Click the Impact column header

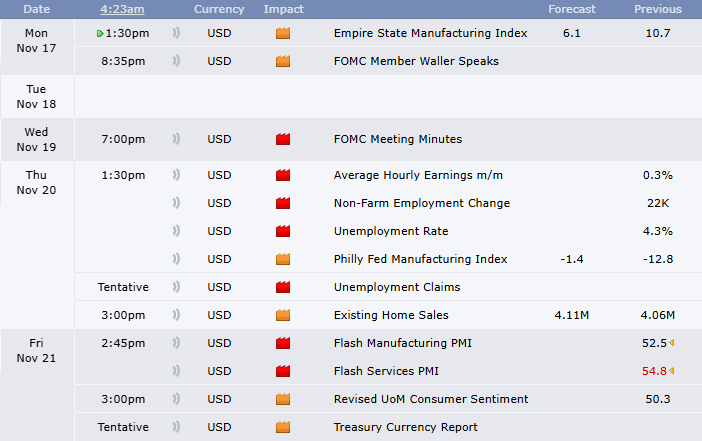pos(283,9)
